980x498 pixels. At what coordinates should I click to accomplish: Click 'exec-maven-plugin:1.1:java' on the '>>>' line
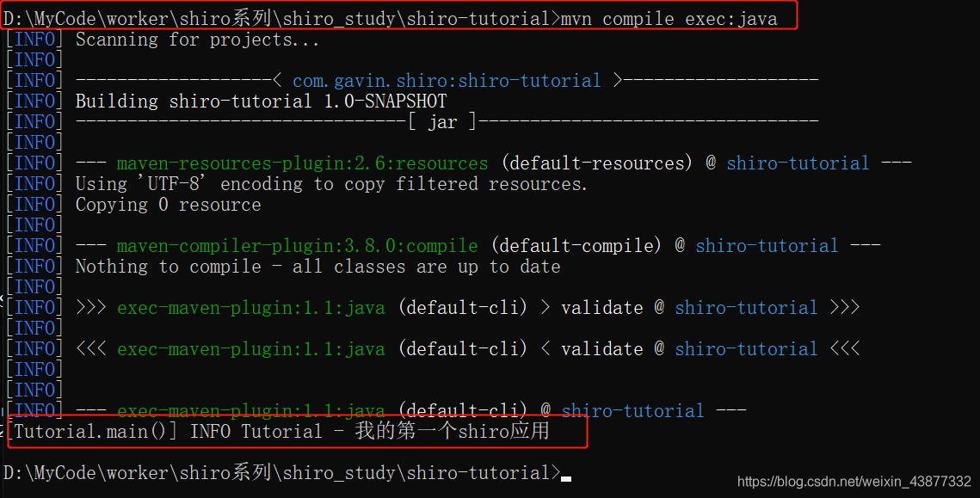(x=250, y=308)
